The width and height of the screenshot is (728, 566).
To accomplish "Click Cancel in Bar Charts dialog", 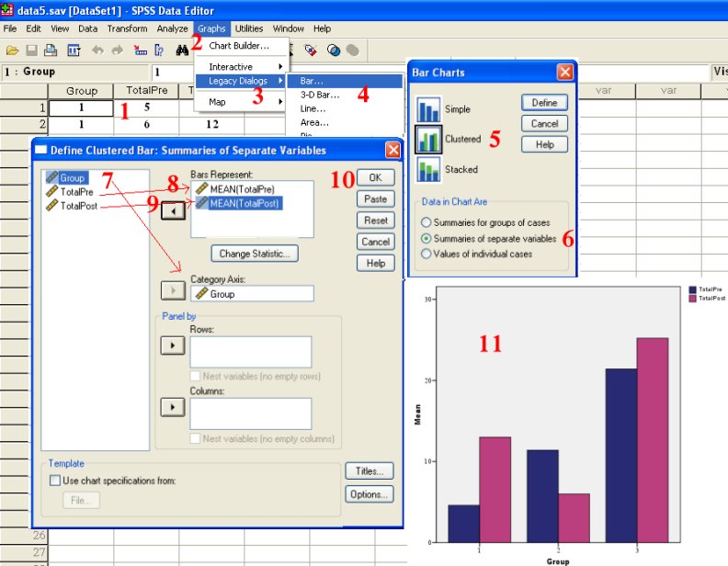I will (x=544, y=123).
